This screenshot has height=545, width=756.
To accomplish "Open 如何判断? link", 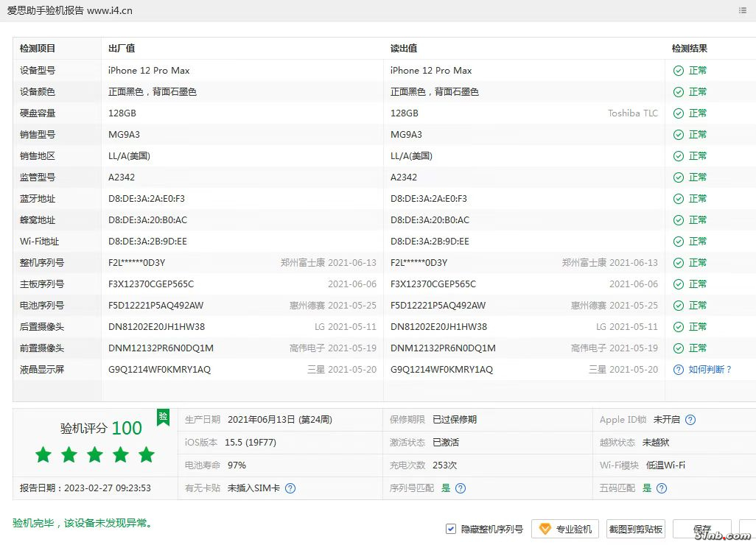I will pyautogui.click(x=710, y=370).
